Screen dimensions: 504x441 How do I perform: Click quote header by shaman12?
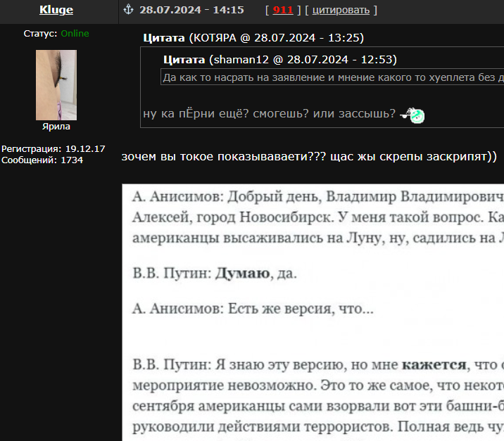280,60
